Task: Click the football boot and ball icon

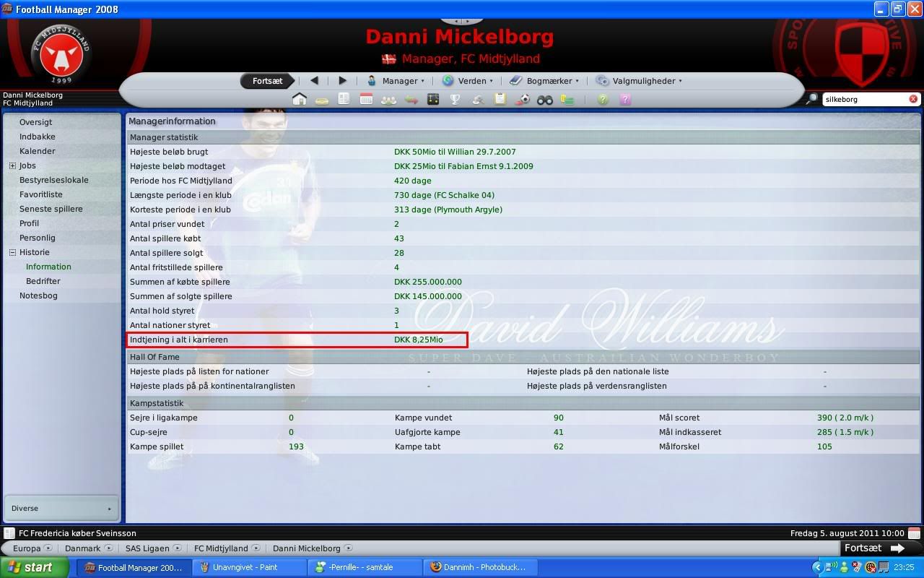Action: (x=523, y=100)
